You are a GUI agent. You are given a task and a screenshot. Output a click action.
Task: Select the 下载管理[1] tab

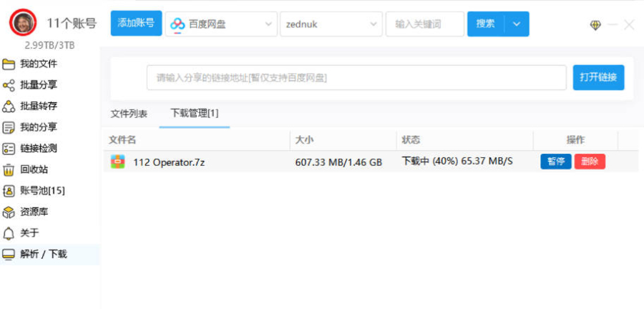[x=195, y=114]
